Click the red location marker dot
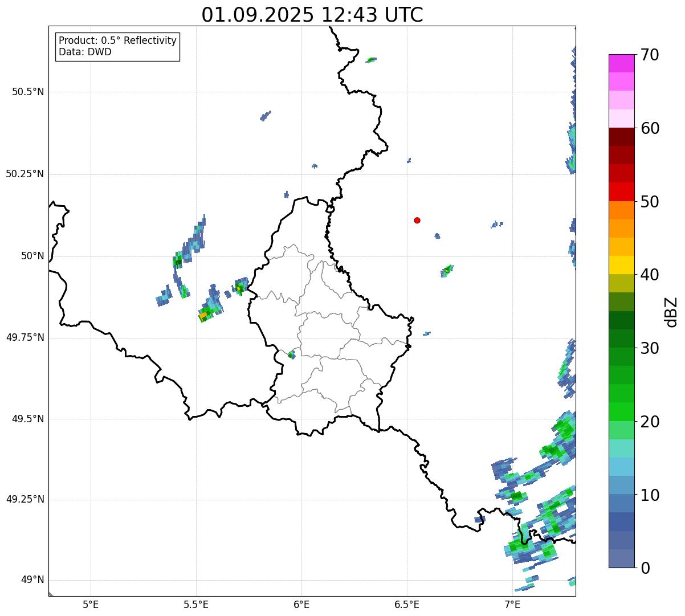685x616 pixels. (x=417, y=220)
